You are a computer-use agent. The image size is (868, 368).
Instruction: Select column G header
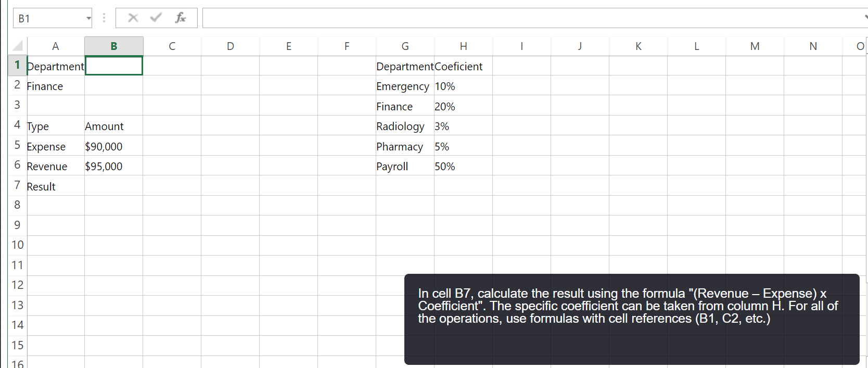tap(405, 46)
